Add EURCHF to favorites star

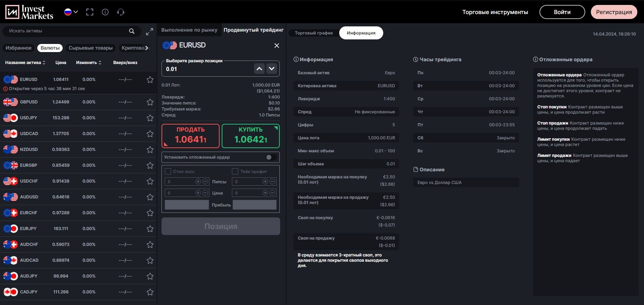click(150, 213)
